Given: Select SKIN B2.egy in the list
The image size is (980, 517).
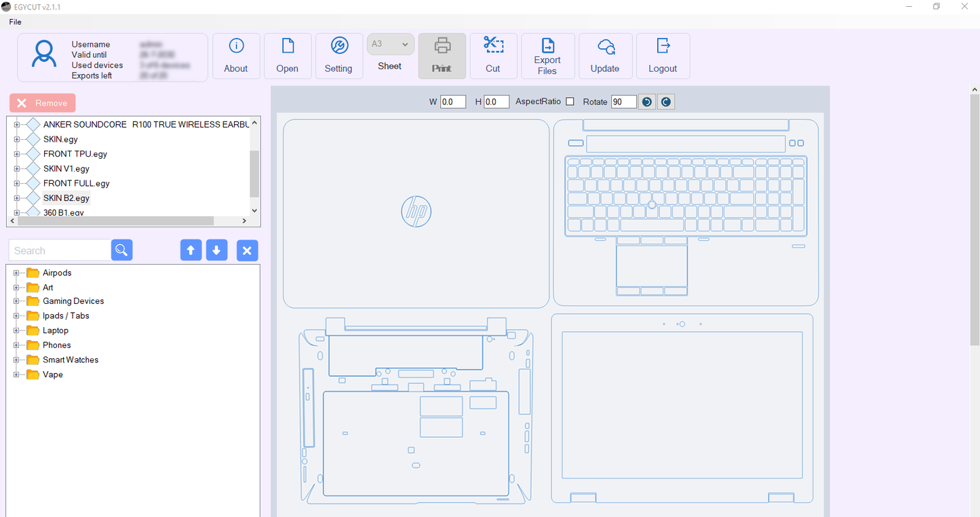Looking at the screenshot, I should pyautogui.click(x=66, y=198).
